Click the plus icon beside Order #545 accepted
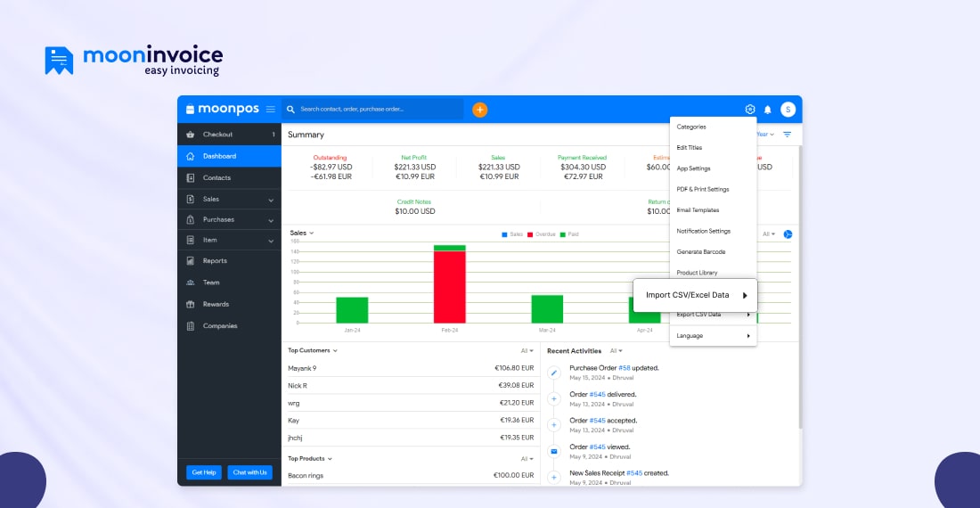Screen dimensions: 980x508 coord(554,425)
